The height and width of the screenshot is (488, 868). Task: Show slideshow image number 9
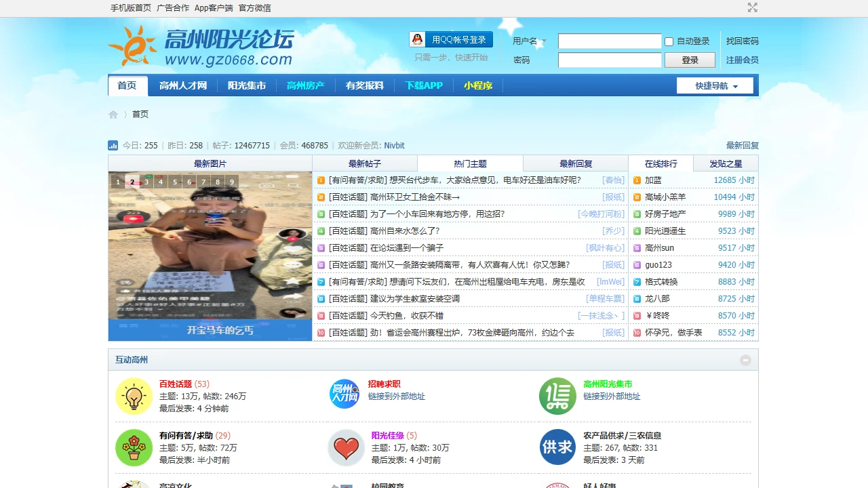pyautogui.click(x=232, y=182)
